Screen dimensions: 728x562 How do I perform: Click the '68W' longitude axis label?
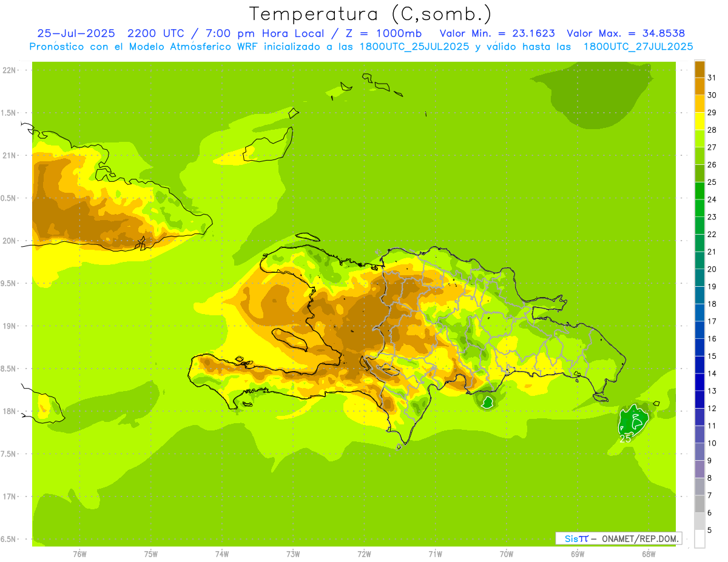(x=649, y=554)
